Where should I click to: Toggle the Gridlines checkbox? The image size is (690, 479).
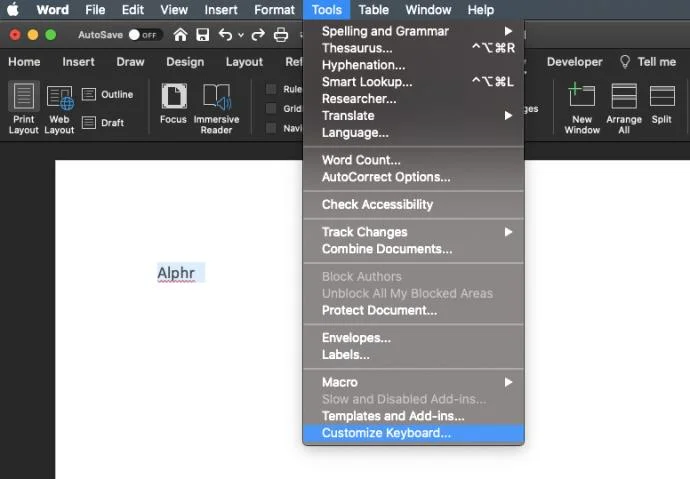click(271, 108)
